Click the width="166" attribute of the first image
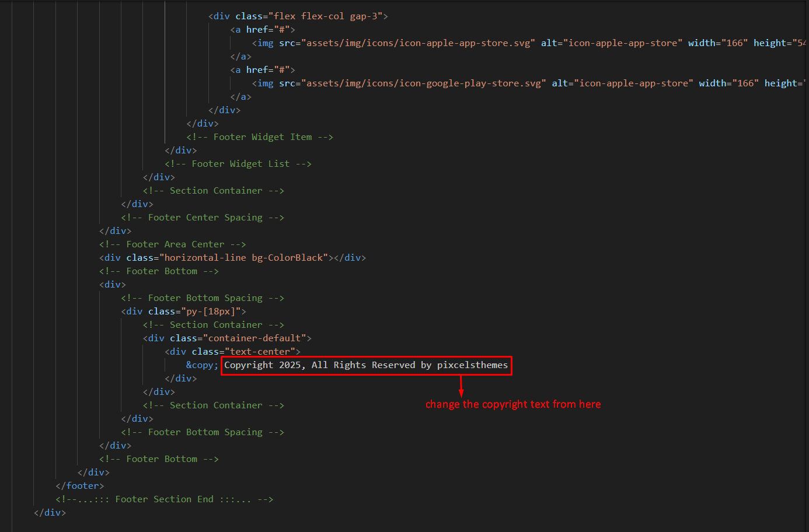 click(x=717, y=43)
